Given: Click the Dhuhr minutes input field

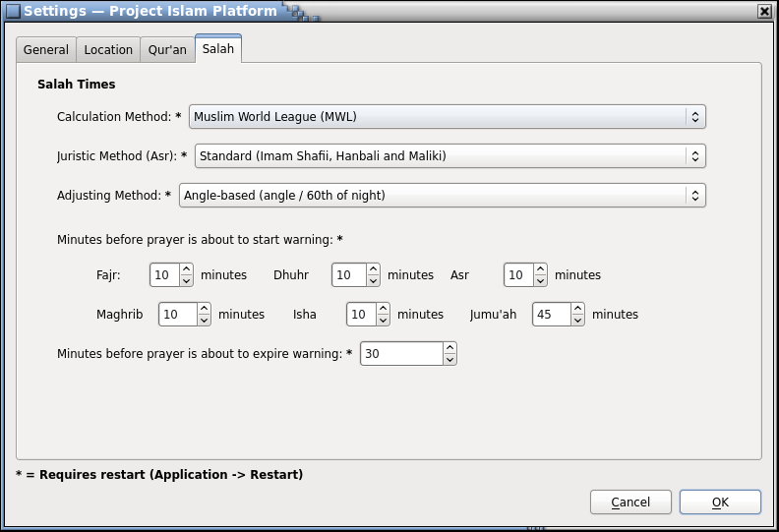Looking at the screenshot, I should (349, 275).
